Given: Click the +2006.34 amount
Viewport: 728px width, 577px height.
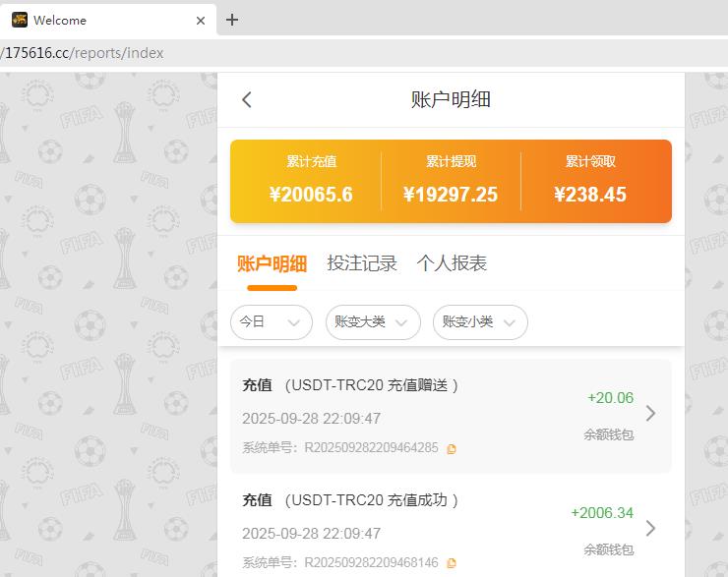Looking at the screenshot, I should [x=602, y=512].
